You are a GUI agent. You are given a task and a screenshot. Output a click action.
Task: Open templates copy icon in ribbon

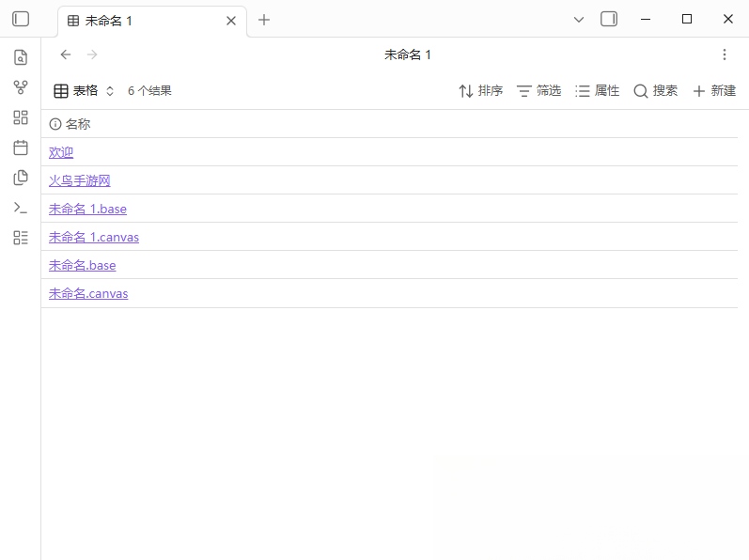pos(21,178)
